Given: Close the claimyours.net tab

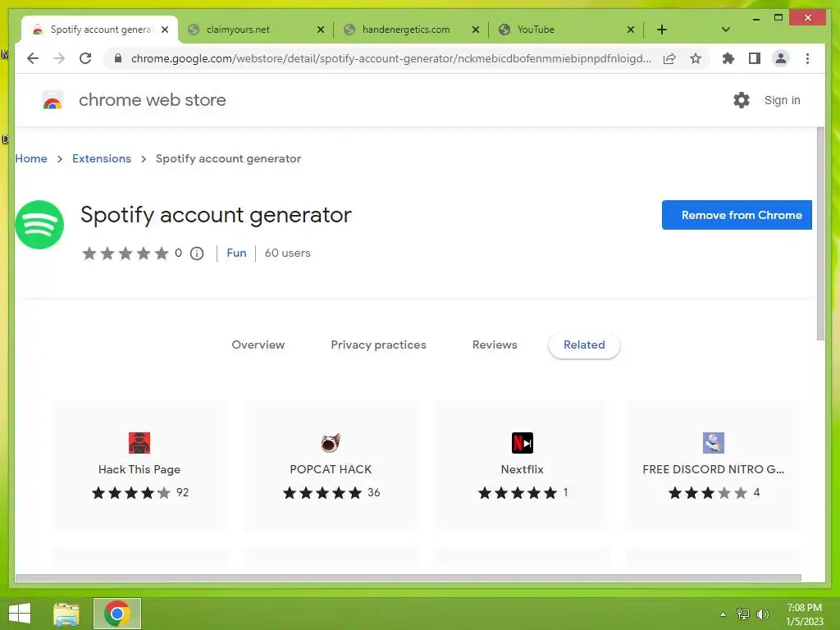Looking at the screenshot, I should point(321,30).
